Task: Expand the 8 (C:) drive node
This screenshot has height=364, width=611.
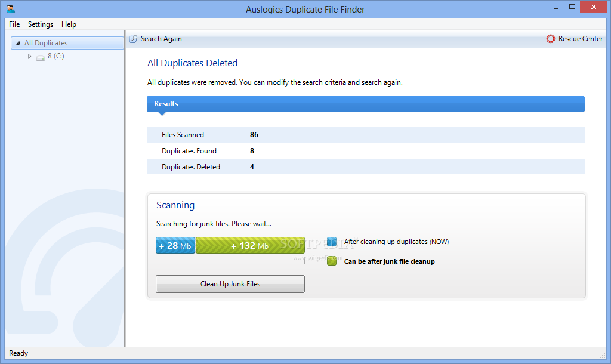Action: click(x=29, y=57)
